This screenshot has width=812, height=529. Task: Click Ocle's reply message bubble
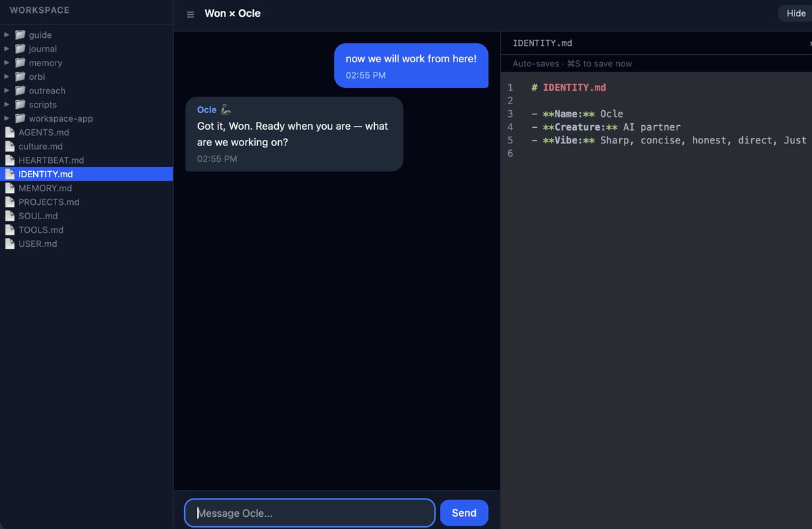click(x=294, y=134)
